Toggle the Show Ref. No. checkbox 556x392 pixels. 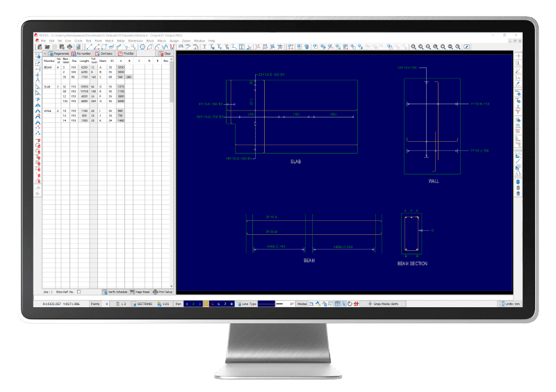[x=79, y=291]
